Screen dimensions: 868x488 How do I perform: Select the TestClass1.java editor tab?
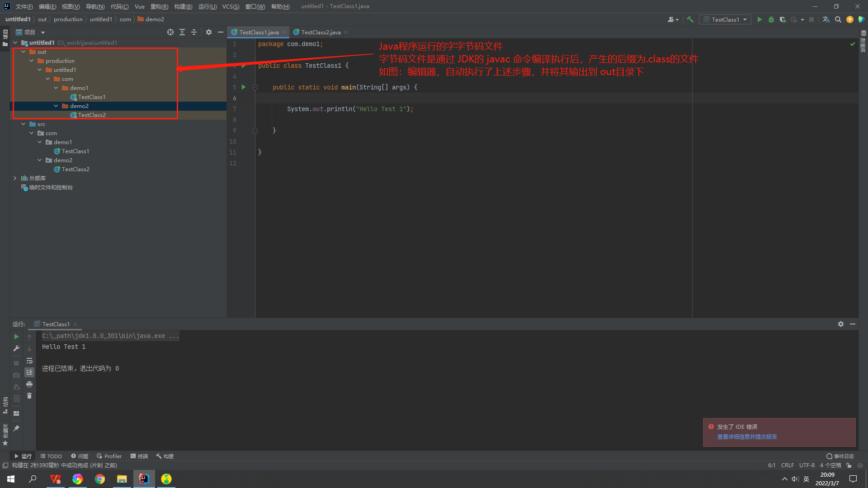[x=259, y=32]
